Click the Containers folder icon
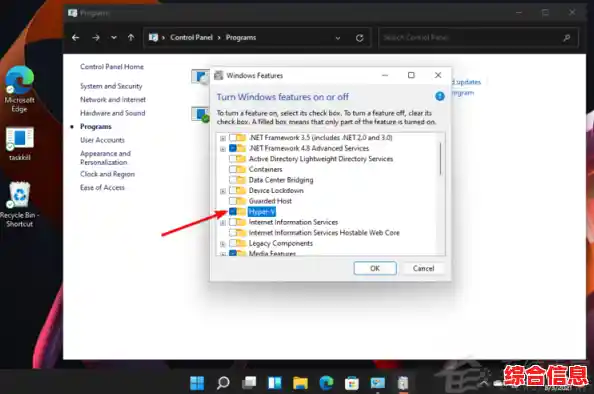Image resolution: width=594 pixels, height=394 pixels. 241,169
